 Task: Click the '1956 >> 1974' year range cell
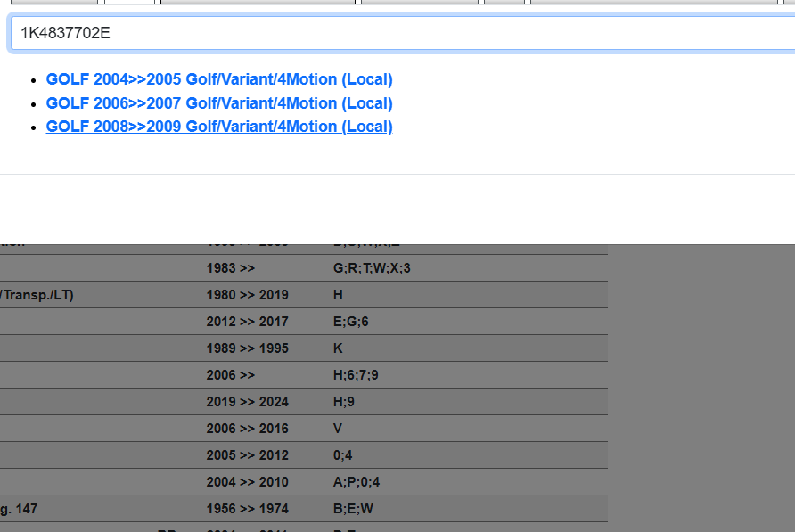tap(248, 509)
